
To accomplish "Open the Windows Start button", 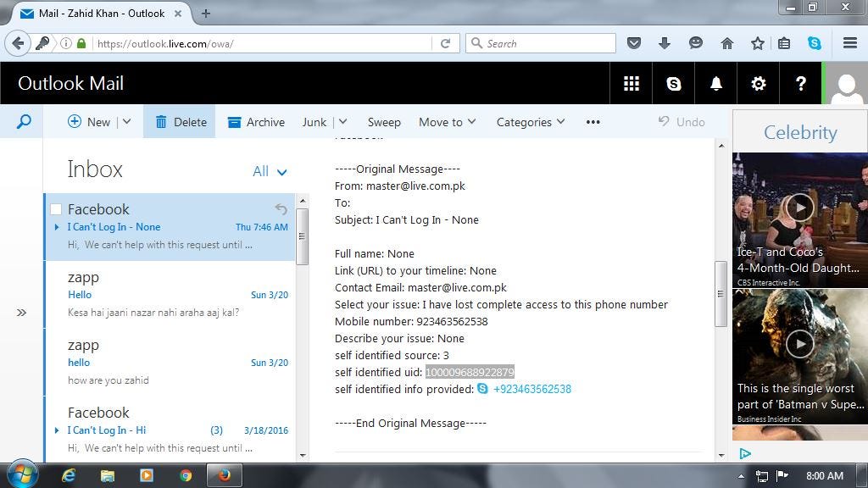I will point(22,475).
